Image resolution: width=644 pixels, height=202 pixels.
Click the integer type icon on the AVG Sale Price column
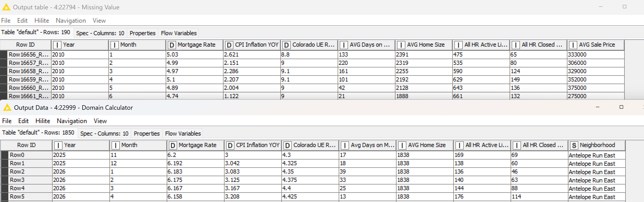coord(573,45)
